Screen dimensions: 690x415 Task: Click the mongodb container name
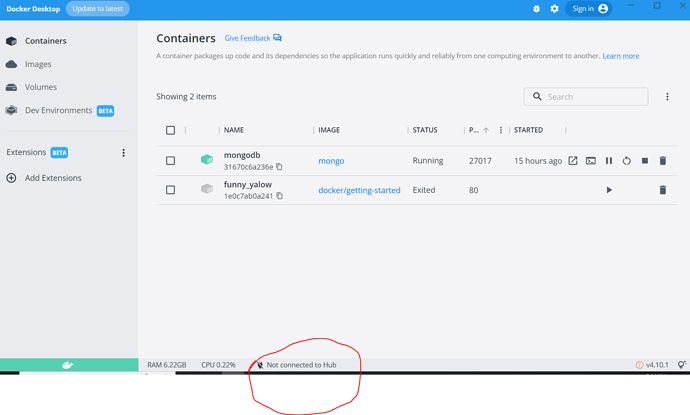point(242,155)
